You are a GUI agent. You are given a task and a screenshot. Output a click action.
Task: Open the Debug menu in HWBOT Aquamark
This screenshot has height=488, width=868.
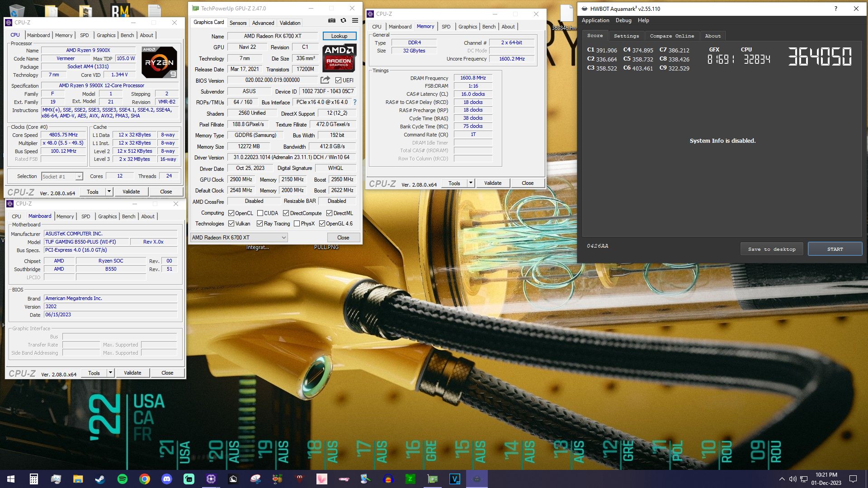623,20
